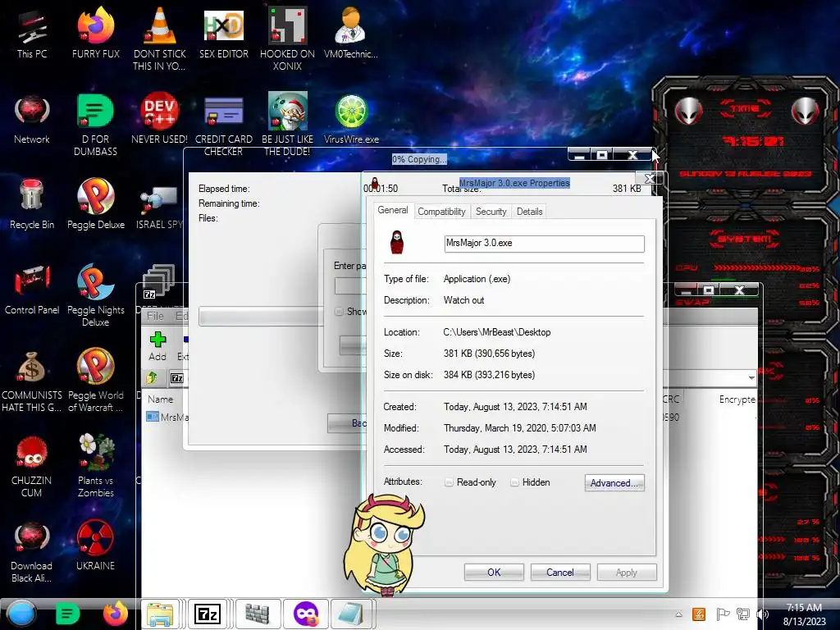Switch to the General tab
The width and height of the screenshot is (840, 630).
click(x=393, y=211)
